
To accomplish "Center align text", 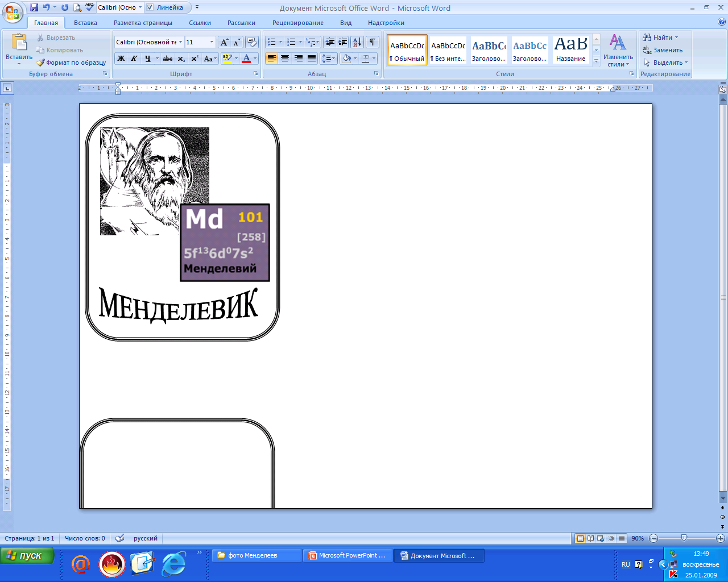I will (285, 59).
